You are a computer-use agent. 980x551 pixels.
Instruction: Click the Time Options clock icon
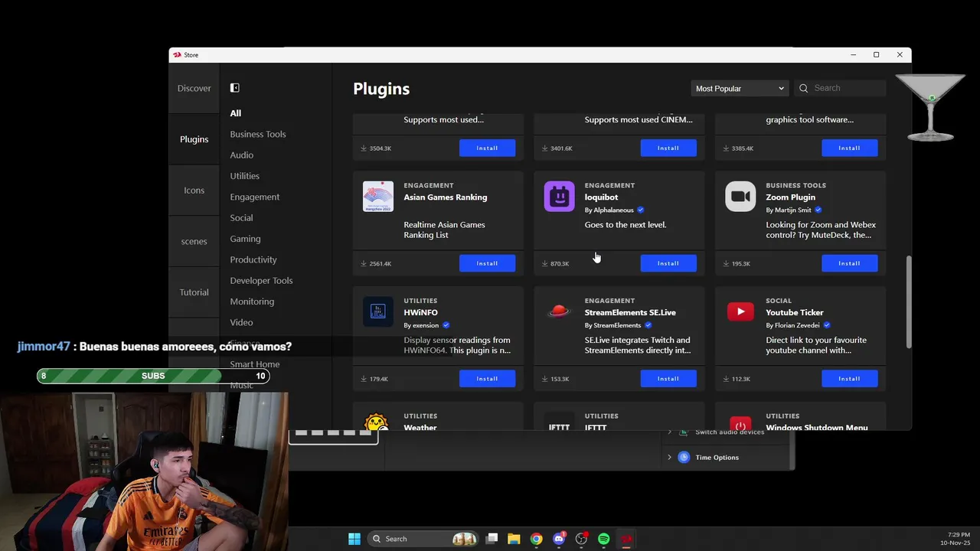pyautogui.click(x=684, y=457)
